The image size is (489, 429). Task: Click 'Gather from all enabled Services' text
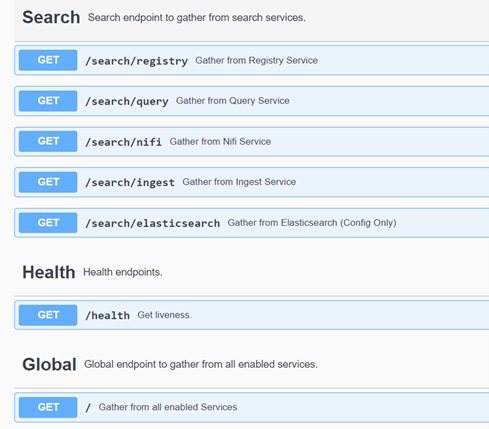click(168, 407)
